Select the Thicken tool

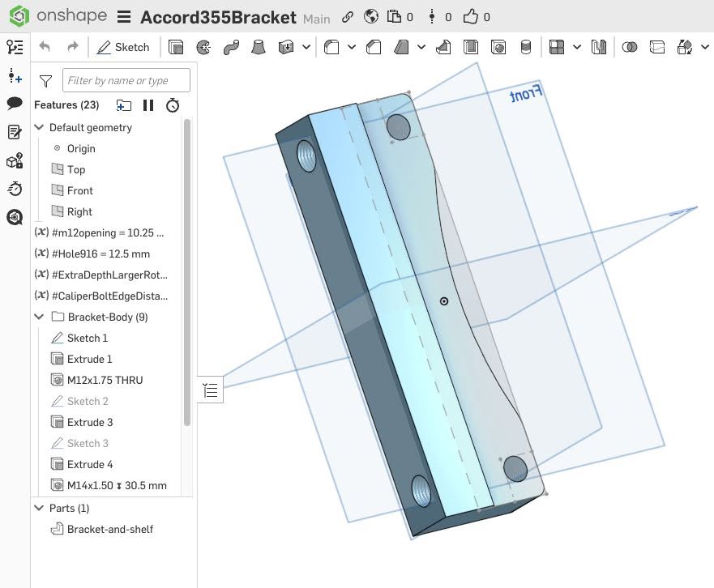[x=286, y=47]
